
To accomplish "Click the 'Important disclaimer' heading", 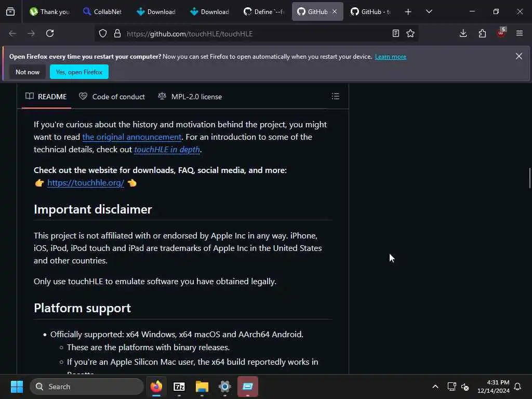I will [92, 209].
